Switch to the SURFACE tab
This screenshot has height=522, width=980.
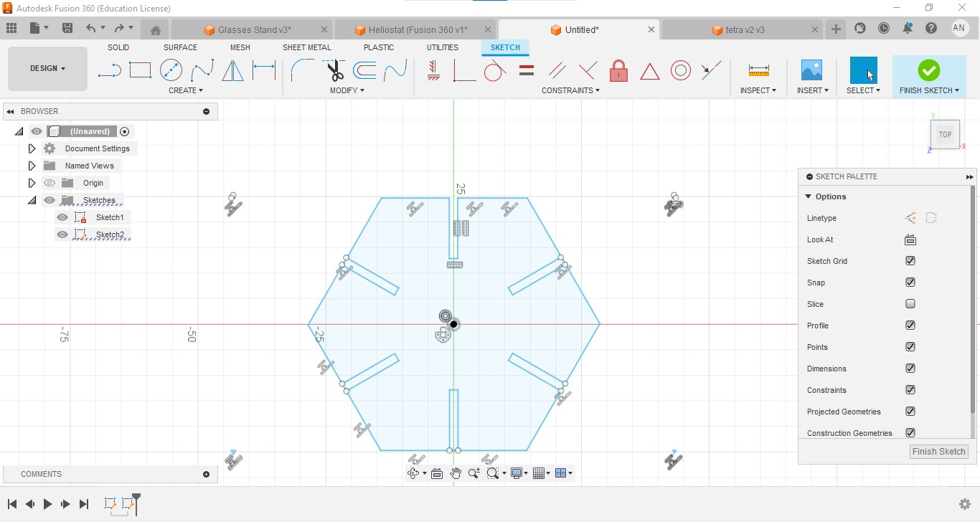tap(180, 47)
